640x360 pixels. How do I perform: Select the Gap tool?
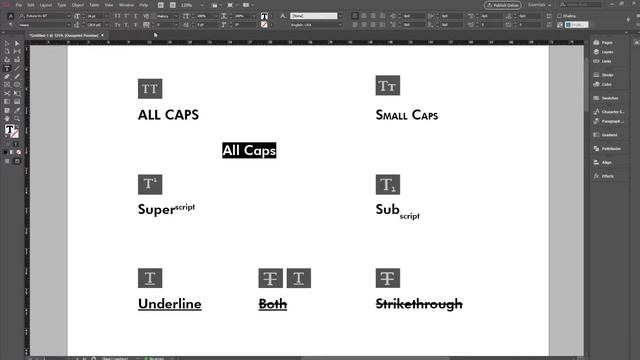pyautogui.click(x=17, y=51)
